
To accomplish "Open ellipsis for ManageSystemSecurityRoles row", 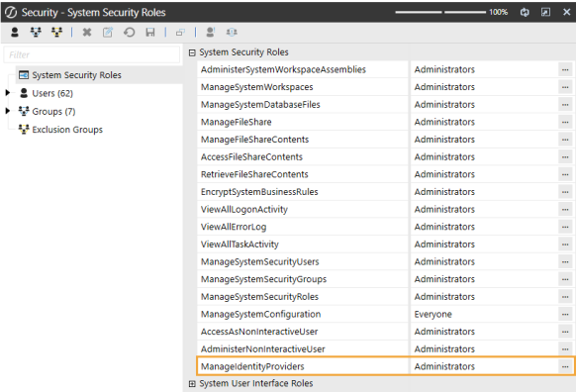I will (x=565, y=297).
